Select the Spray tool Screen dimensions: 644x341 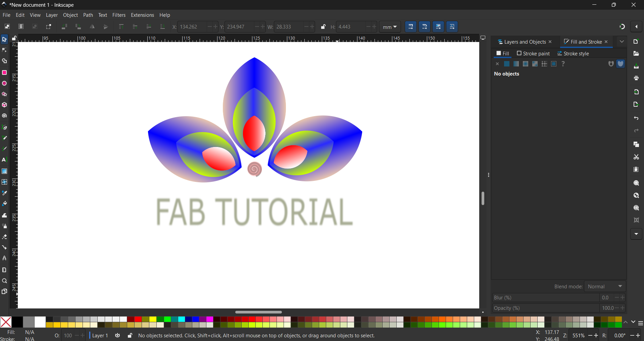pyautogui.click(x=4, y=226)
